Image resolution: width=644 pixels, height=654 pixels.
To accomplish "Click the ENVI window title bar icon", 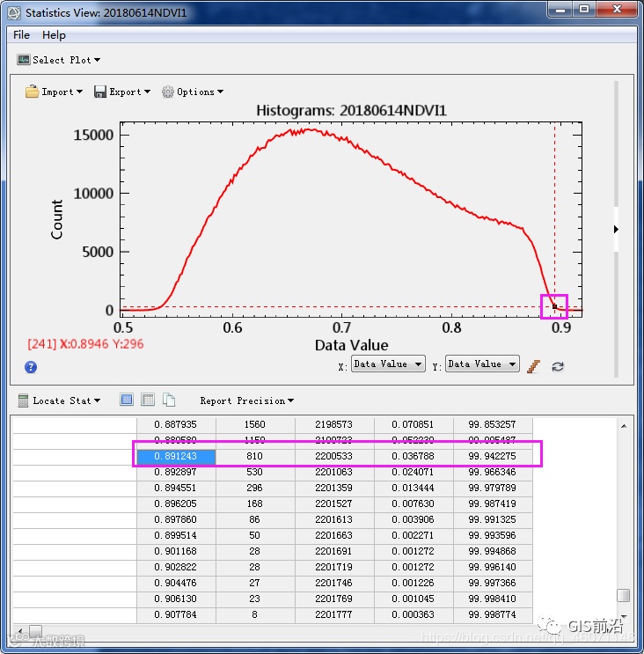I will [x=13, y=12].
